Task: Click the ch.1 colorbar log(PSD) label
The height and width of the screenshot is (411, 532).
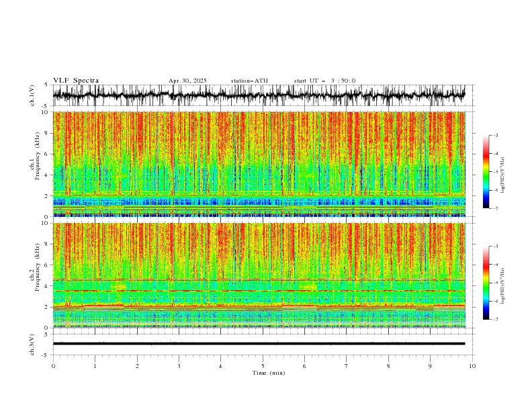Action: coord(502,175)
